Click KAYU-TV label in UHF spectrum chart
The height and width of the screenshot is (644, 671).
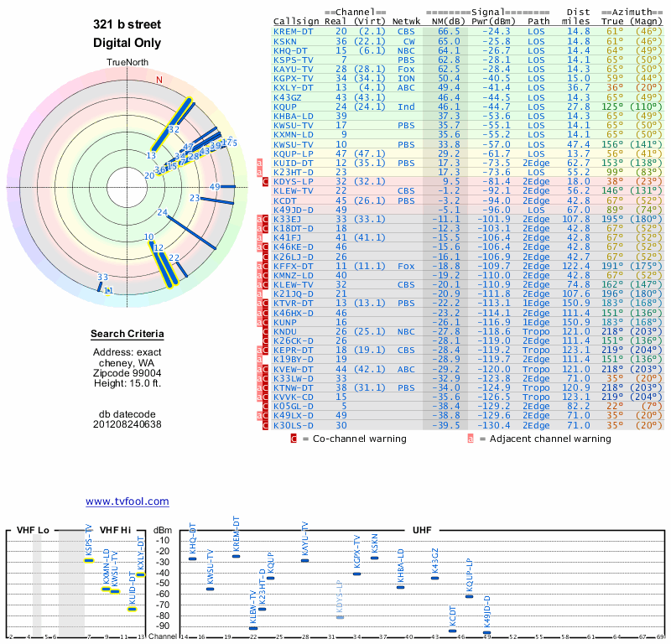click(304, 538)
